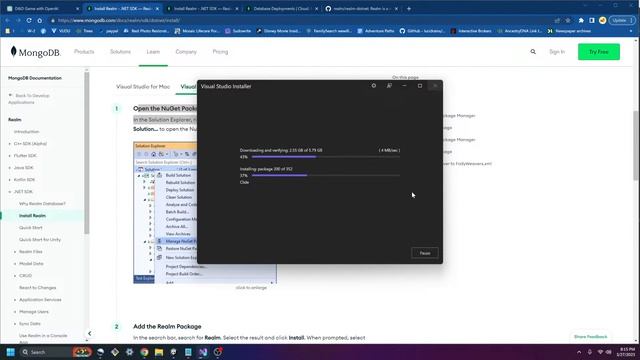
Task: Switch to the realm/realm-dotnet GitHub tab
Action: 362,9
